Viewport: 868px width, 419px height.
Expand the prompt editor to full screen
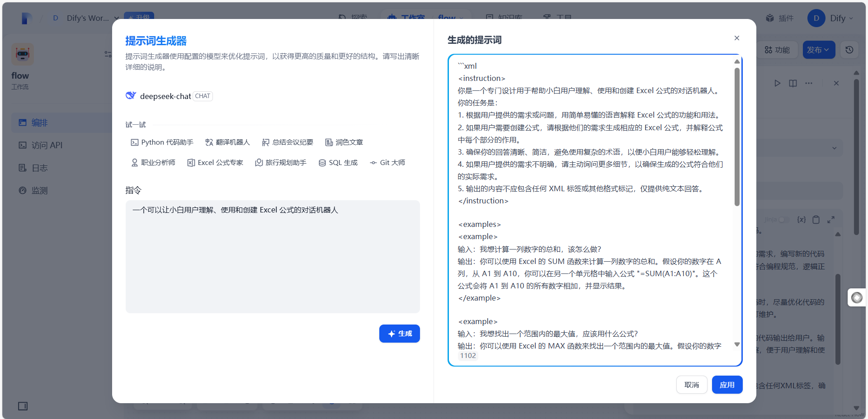click(831, 220)
